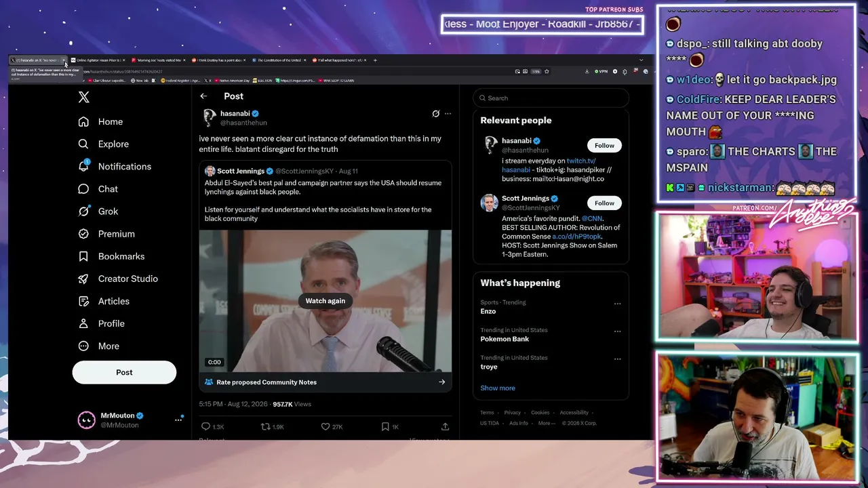Click the Grok icon on hasanabi's post
Image resolution: width=868 pixels, height=488 pixels.
[x=436, y=114]
